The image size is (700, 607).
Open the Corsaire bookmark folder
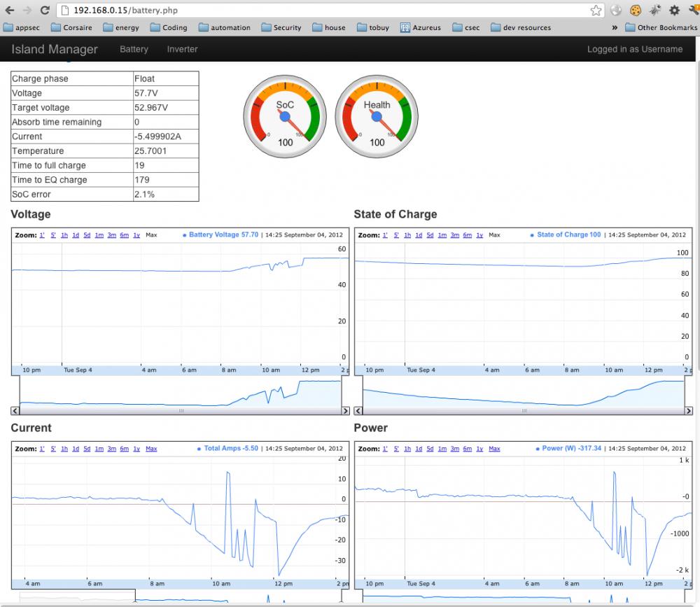click(x=71, y=27)
